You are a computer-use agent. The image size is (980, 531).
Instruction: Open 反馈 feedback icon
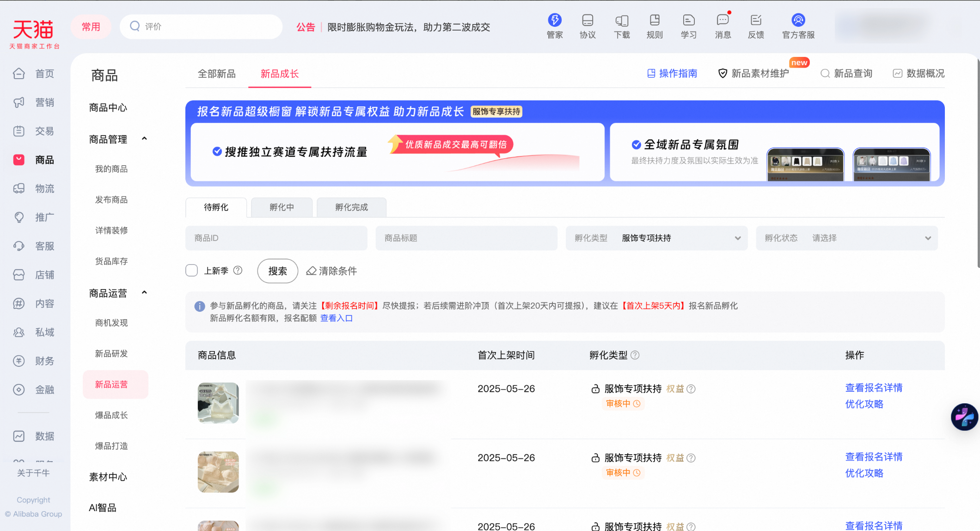click(756, 26)
